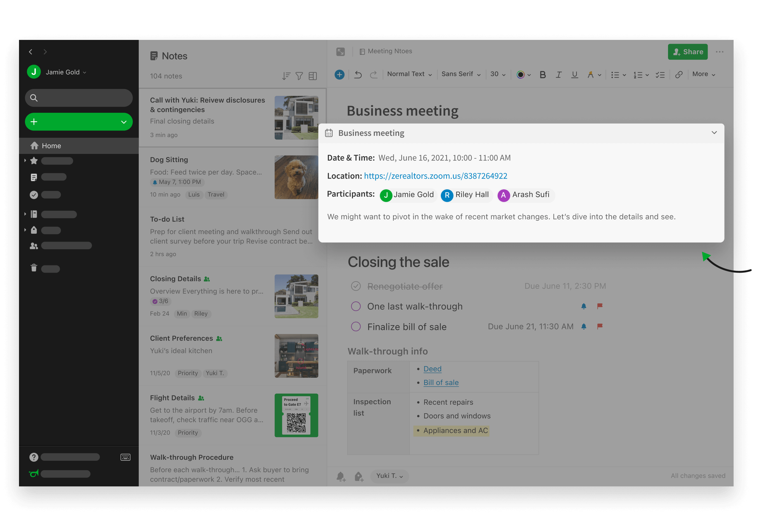Open the zerealtors Zoom meeting link
The image size is (764, 532).
[x=435, y=176]
